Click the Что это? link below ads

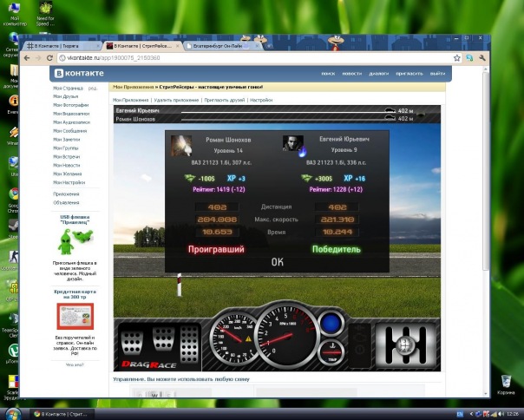[x=75, y=364]
